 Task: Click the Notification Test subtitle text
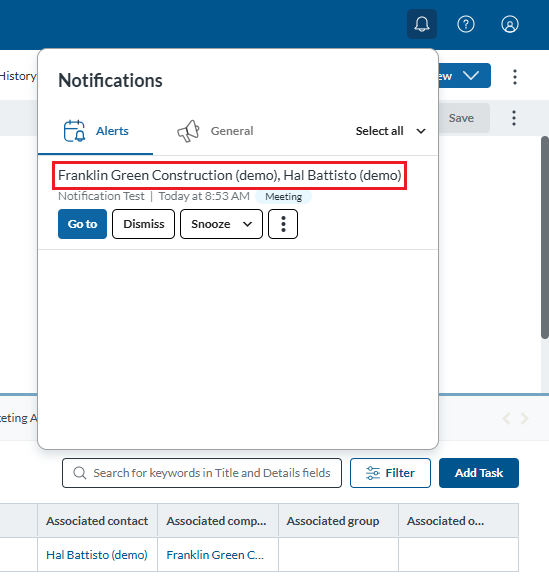click(101, 196)
